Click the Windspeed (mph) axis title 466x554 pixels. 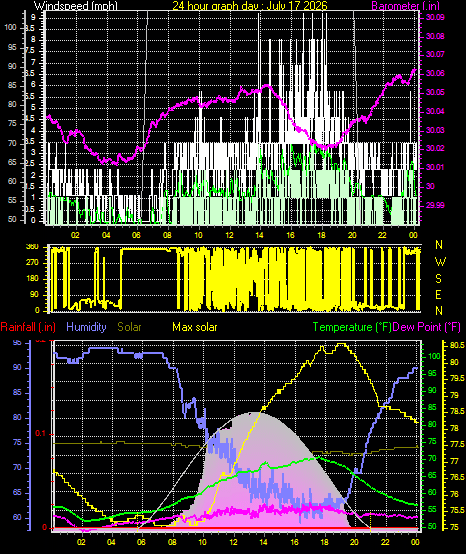pos(76,6)
